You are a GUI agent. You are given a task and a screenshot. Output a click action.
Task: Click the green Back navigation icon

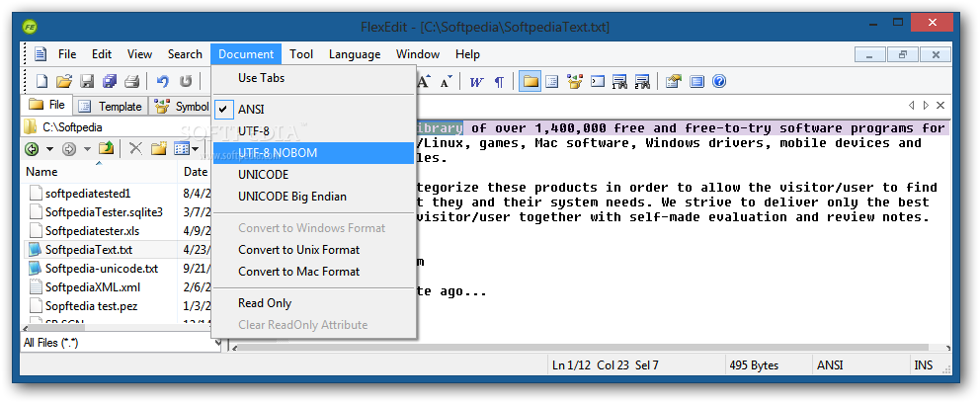click(32, 149)
